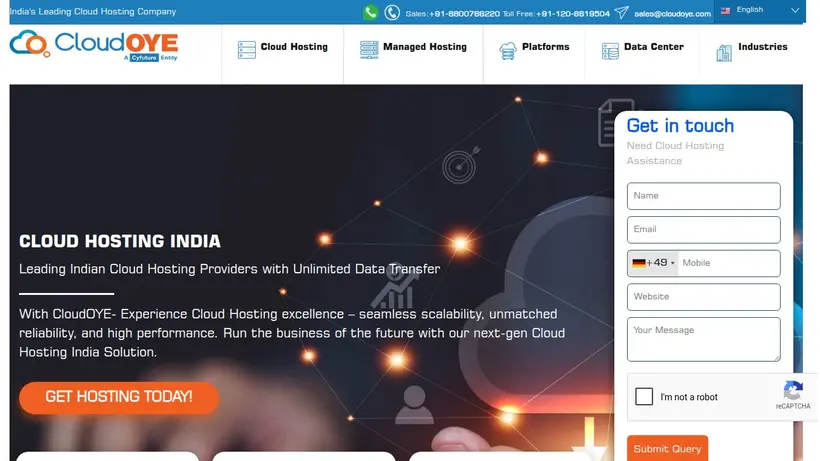820x461 pixels.
Task: Click the green WhatsApp phone icon
Action: click(x=370, y=12)
